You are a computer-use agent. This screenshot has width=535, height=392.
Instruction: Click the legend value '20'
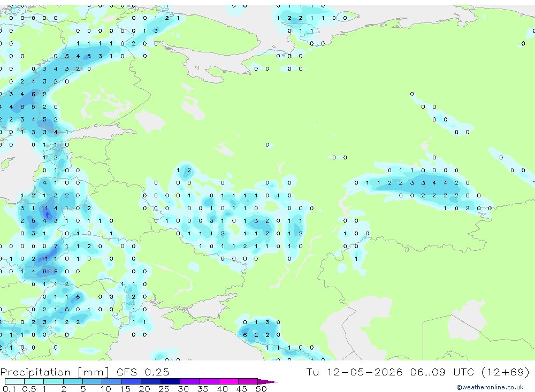point(144,389)
